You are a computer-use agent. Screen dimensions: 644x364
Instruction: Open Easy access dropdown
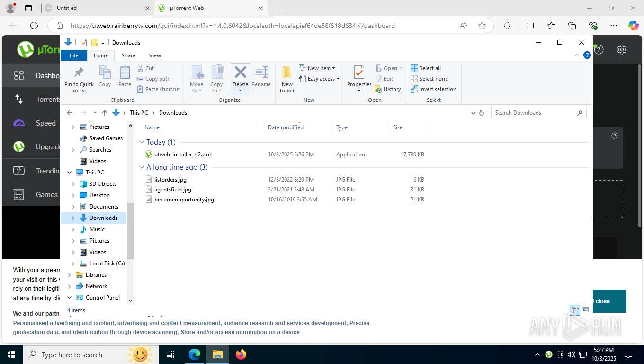pos(319,79)
